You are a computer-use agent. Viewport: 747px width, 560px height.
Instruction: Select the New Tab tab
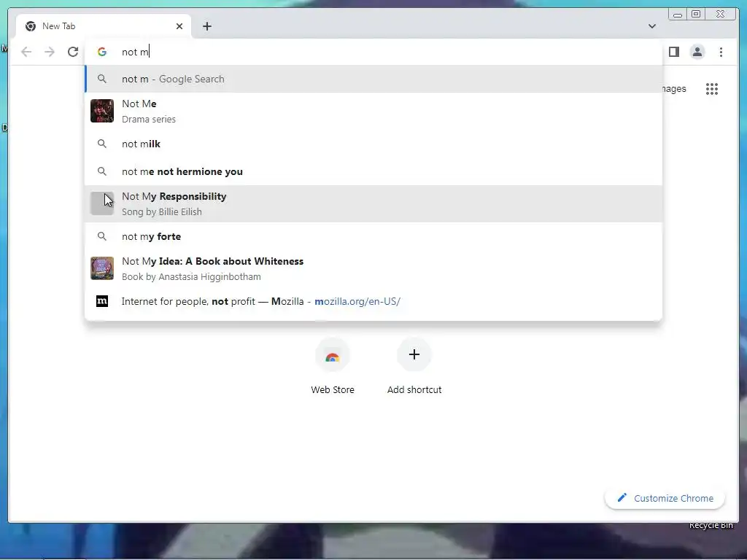pyautogui.click(x=104, y=26)
